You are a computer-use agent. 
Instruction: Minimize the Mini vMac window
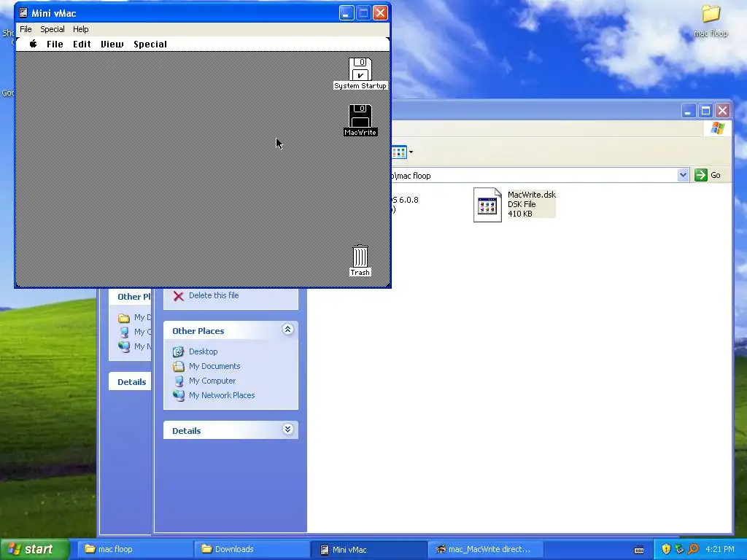[x=347, y=13]
